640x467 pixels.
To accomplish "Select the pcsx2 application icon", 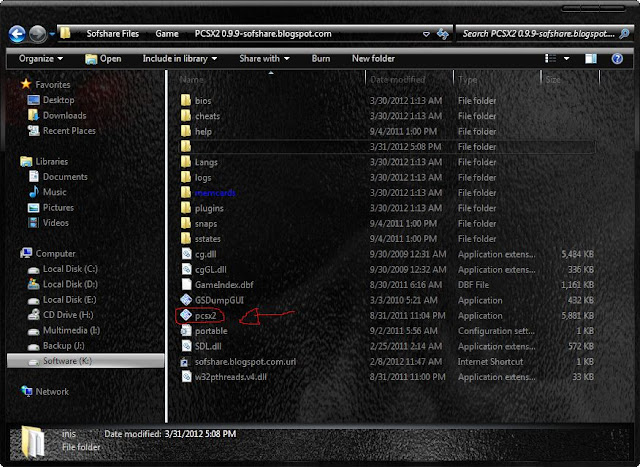I will (x=186, y=315).
